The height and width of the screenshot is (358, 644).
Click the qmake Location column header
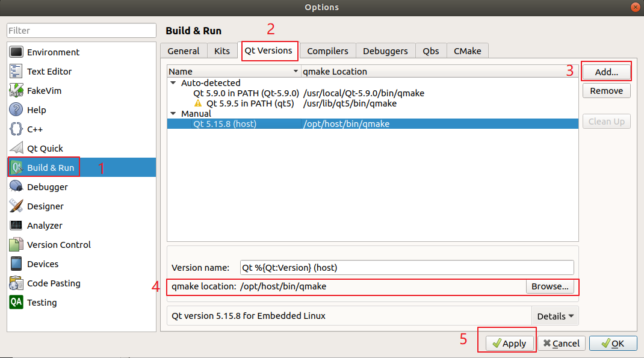coord(439,72)
